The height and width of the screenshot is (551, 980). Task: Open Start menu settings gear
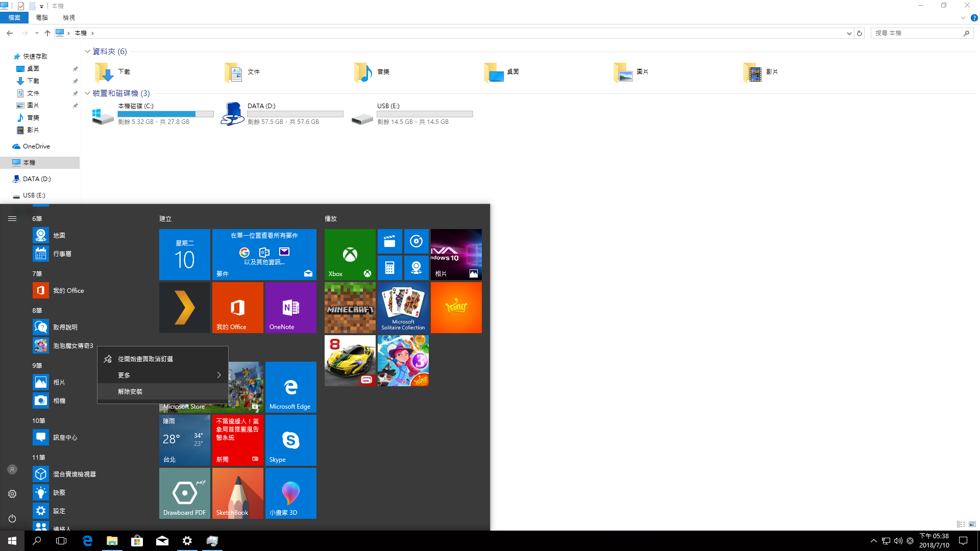click(x=12, y=494)
